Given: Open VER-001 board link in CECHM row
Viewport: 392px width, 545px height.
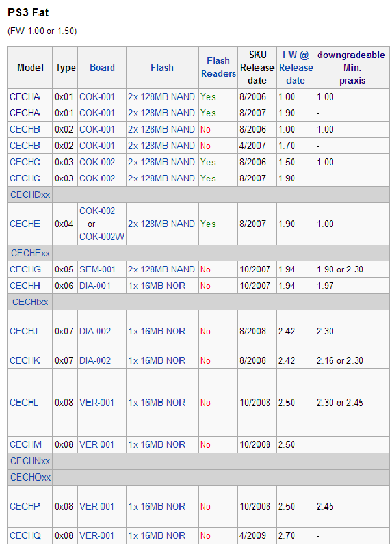Looking at the screenshot, I should coord(97,445).
